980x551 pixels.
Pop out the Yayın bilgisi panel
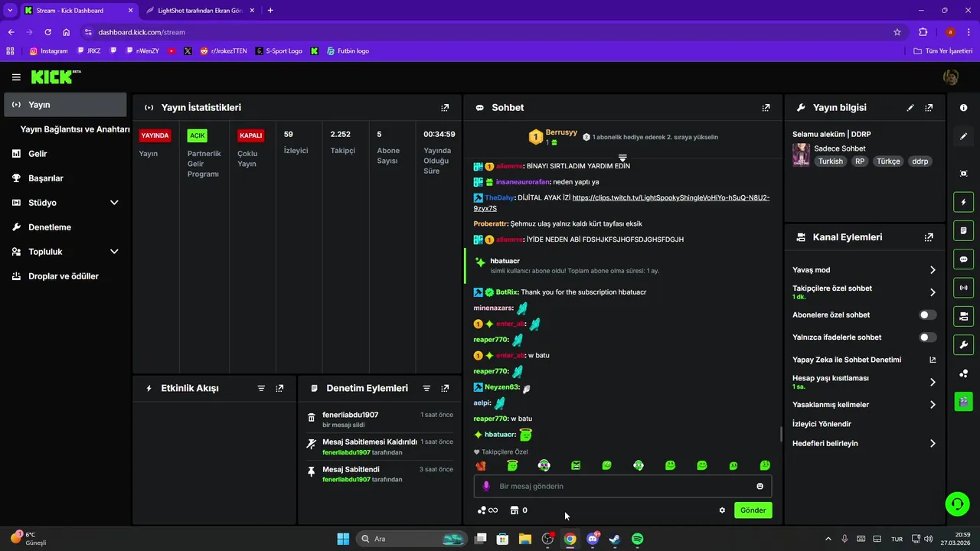tap(929, 108)
